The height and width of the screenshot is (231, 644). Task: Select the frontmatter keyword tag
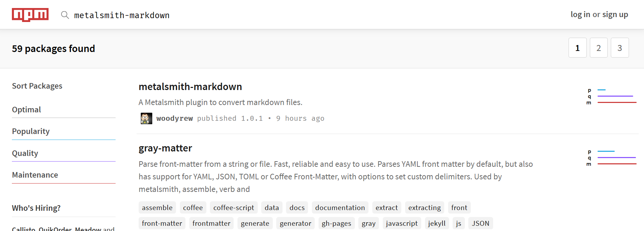point(211,223)
